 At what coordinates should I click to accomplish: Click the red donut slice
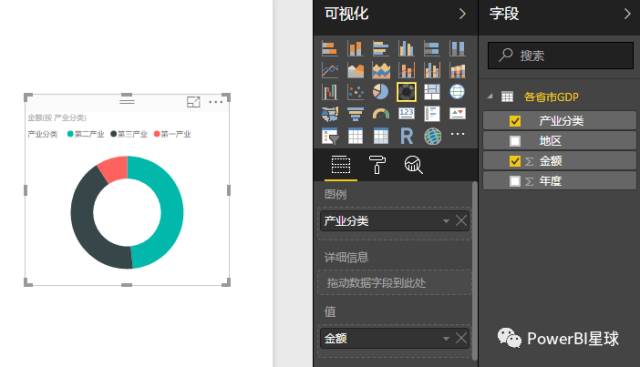pos(114,168)
